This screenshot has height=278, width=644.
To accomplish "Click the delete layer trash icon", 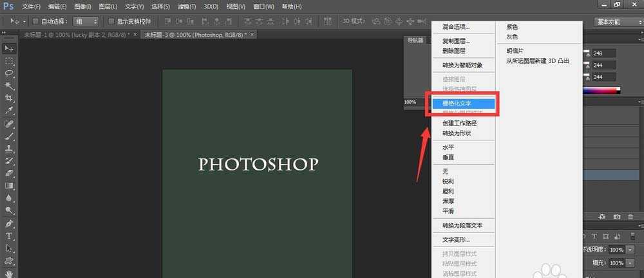I will tap(631, 218).
